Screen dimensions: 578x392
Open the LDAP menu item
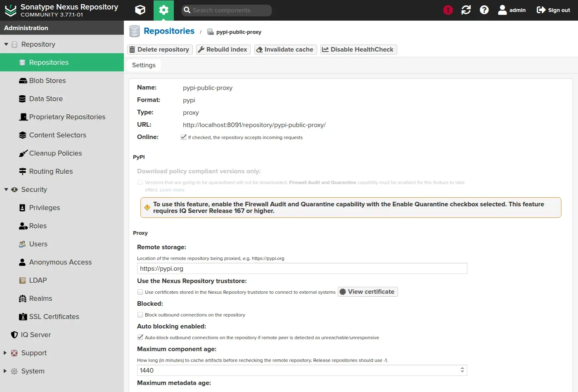point(38,281)
